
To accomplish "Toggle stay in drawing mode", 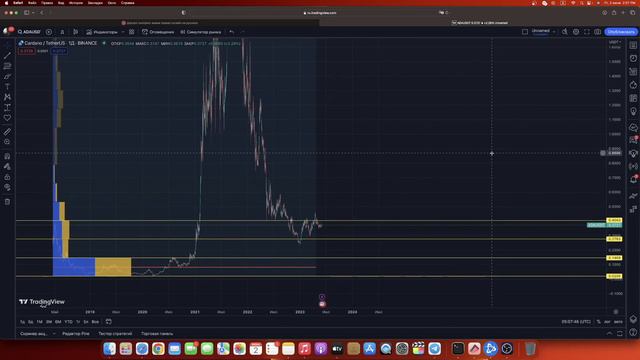I will (x=7, y=167).
